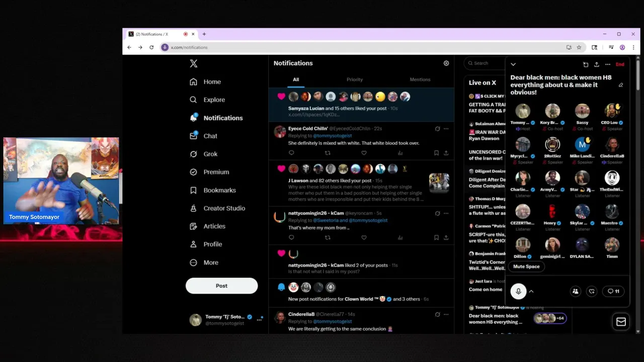644x362 pixels.
Task: Click the Space minimize-to-dock icon
Action: 586,64
